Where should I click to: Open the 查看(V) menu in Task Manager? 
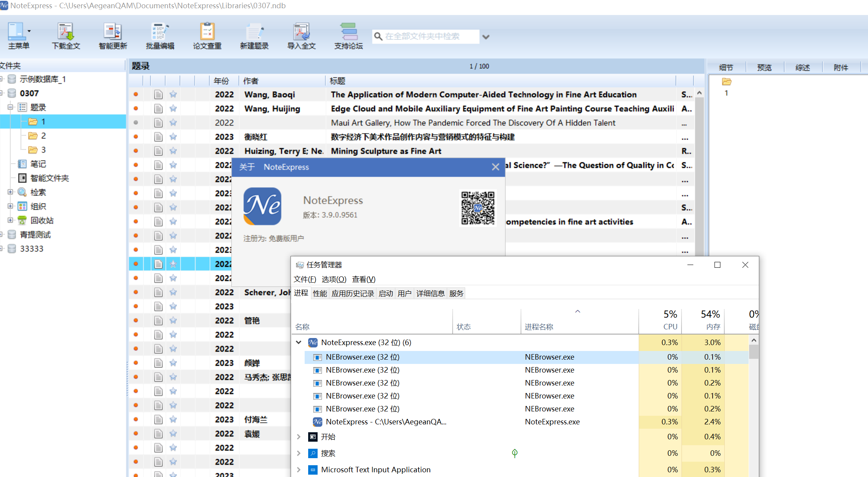click(x=364, y=279)
